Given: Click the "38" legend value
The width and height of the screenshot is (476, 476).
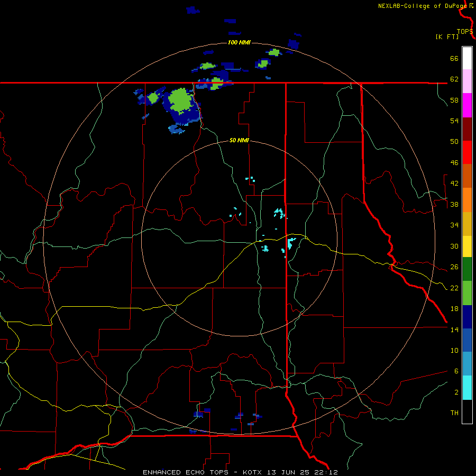Looking at the screenshot, I should point(454,204).
